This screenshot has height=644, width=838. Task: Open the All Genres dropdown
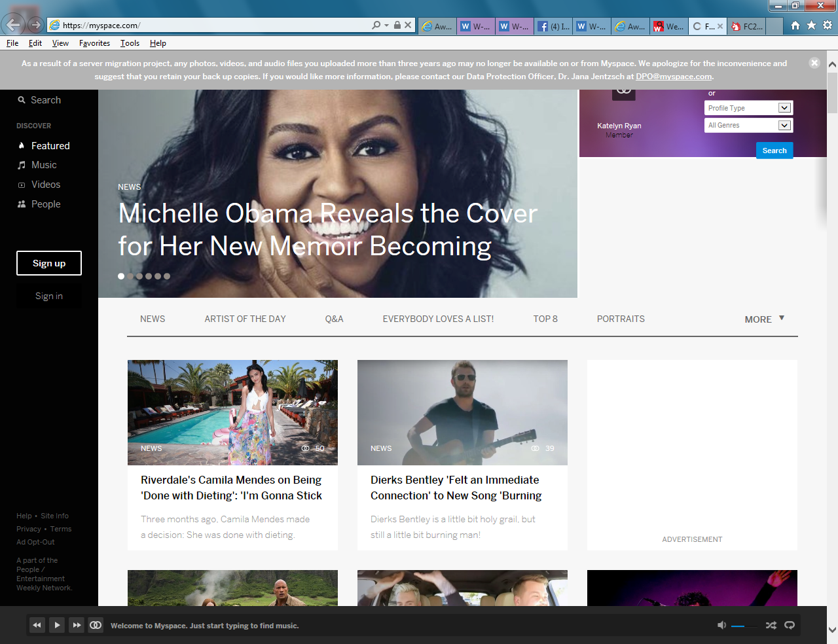coord(748,125)
